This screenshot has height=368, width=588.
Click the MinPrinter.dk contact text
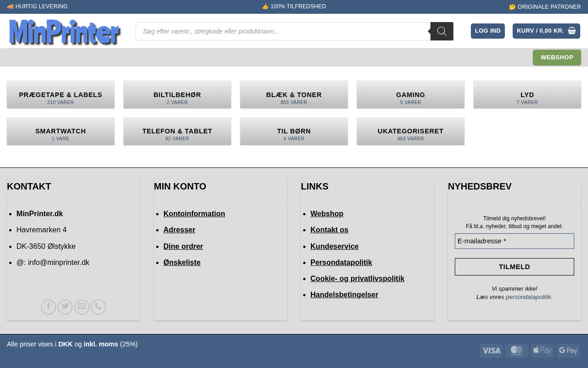40,213
